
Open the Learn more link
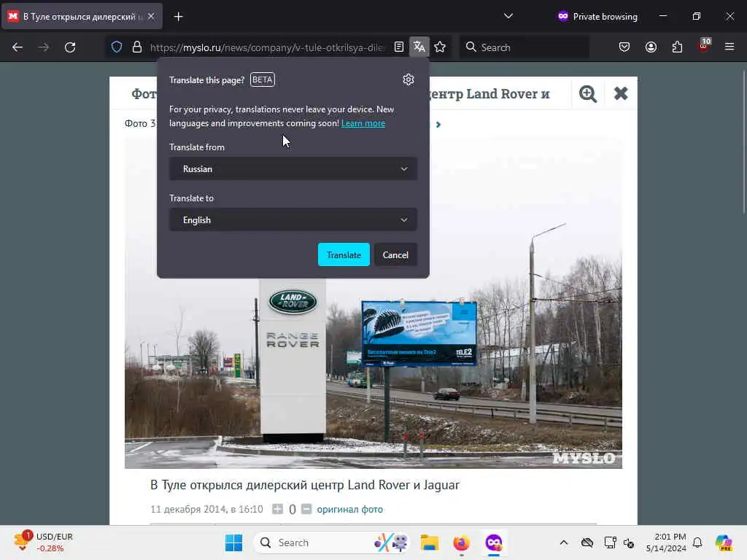363,123
